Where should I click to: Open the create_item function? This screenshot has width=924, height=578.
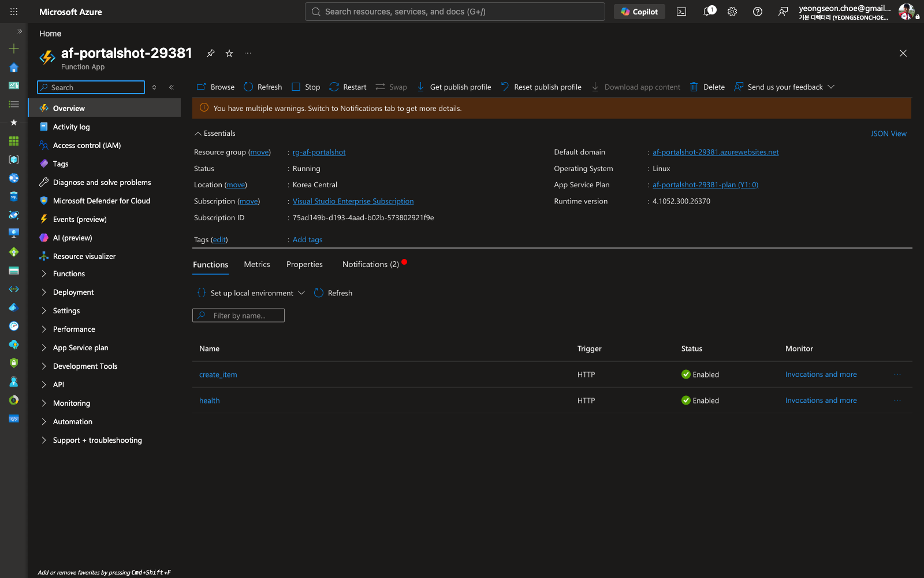218,375
